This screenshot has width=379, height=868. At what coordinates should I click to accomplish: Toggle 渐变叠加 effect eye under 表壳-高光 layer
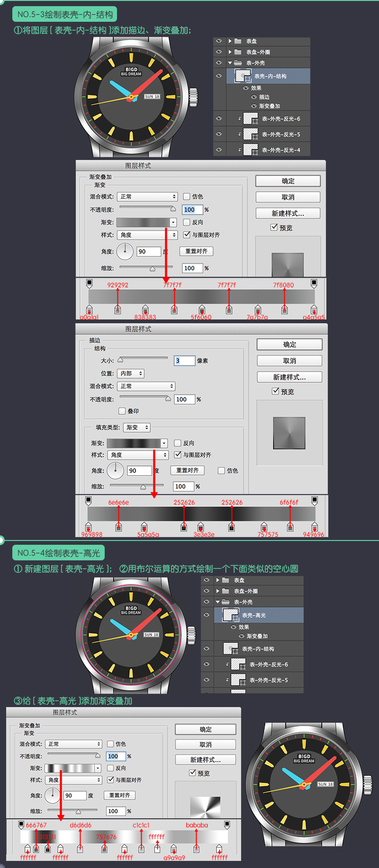(x=242, y=636)
